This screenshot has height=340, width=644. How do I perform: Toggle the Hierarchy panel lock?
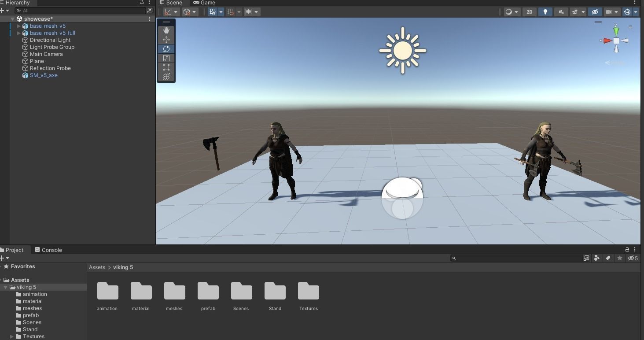(x=142, y=2)
